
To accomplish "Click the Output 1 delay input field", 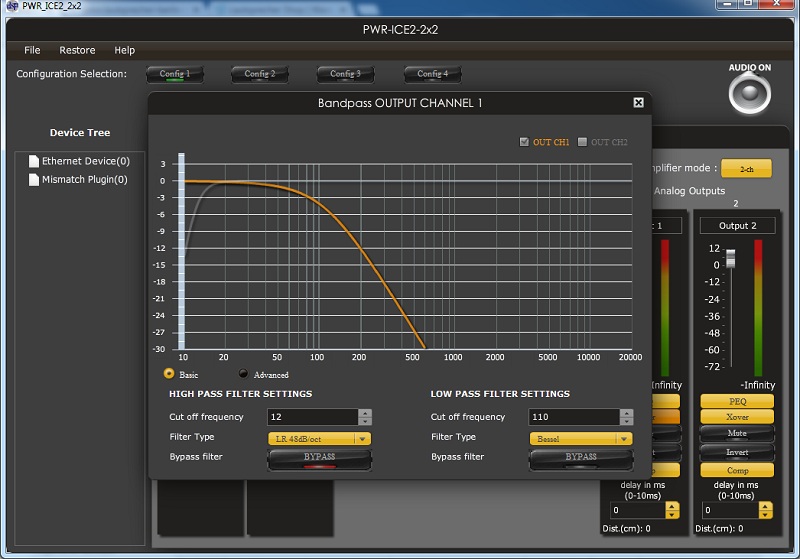I will (x=638, y=510).
